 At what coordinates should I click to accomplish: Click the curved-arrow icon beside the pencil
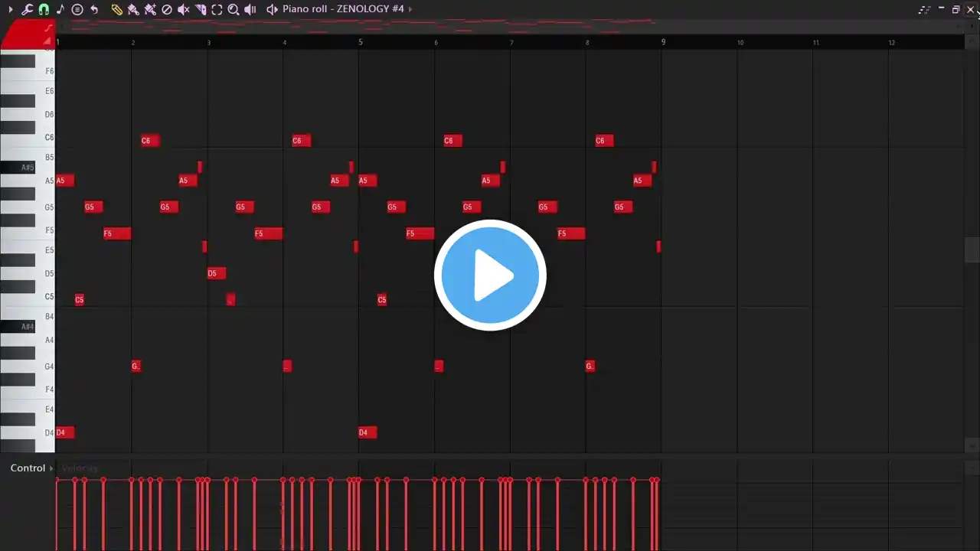click(94, 9)
